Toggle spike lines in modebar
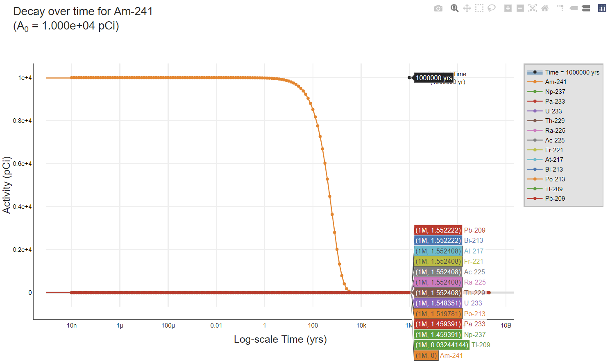Screen dimensions: 610x364 (x=560, y=8)
